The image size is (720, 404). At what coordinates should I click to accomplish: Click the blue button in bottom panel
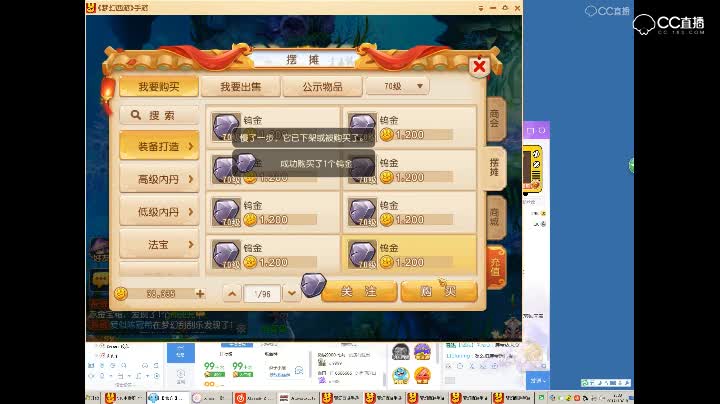pos(180,353)
